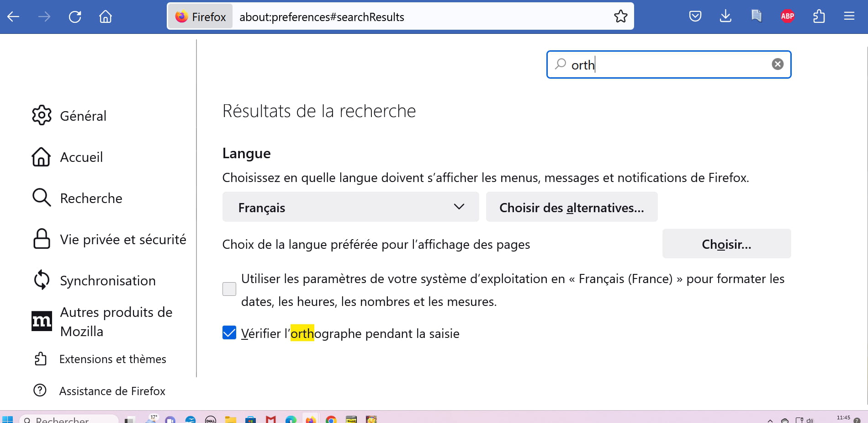Open the Firefox hamburger menu
Viewport: 868px width, 423px height.
pos(849,16)
